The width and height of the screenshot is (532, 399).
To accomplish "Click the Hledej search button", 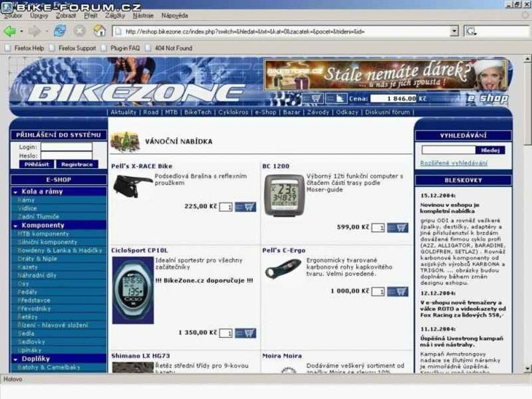I will [x=490, y=150].
